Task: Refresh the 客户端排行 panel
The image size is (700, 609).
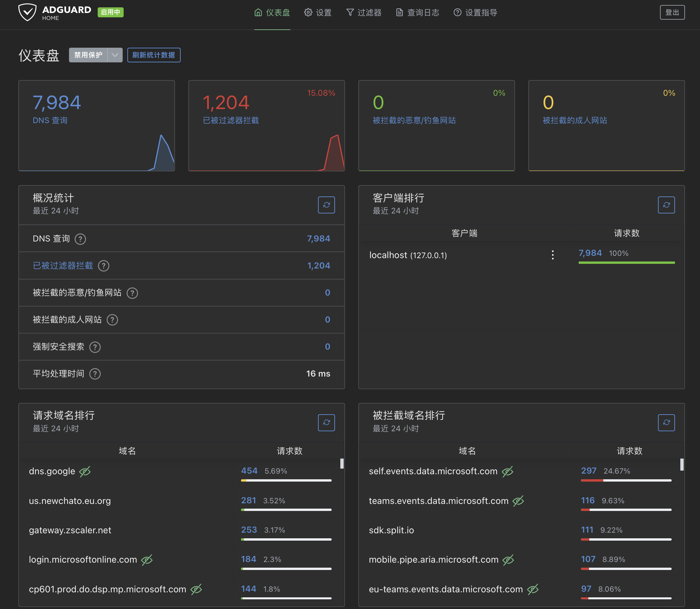Action: coord(666,205)
